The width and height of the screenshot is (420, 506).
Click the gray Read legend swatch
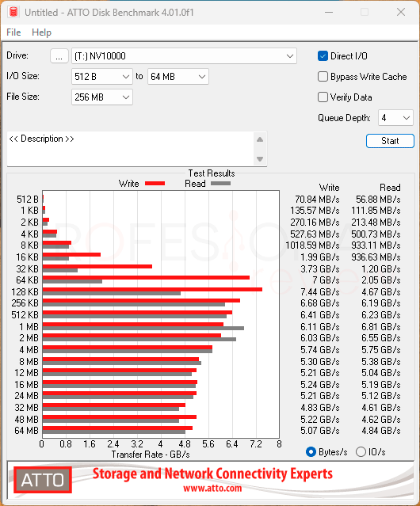tap(220, 184)
